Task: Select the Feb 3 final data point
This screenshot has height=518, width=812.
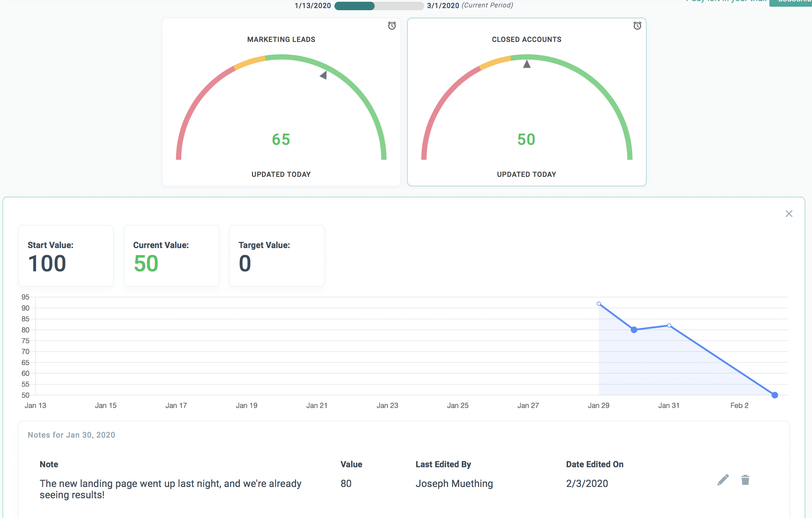Action: click(775, 395)
